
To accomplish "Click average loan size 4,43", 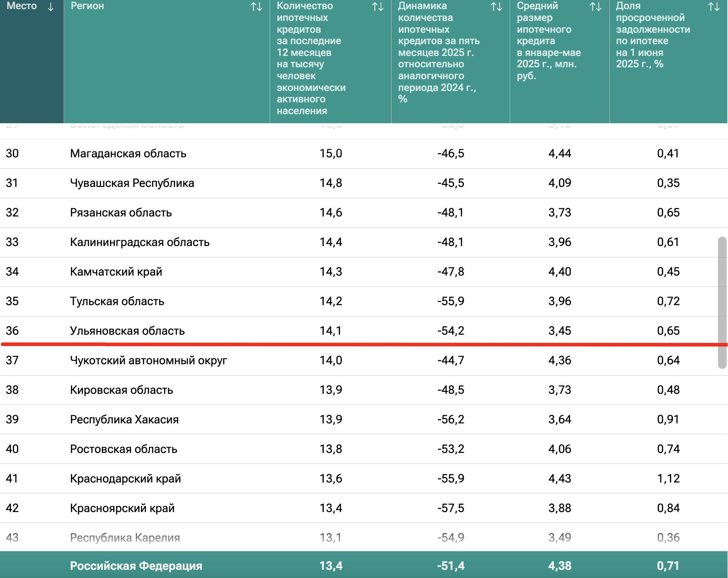I will click(x=560, y=479).
